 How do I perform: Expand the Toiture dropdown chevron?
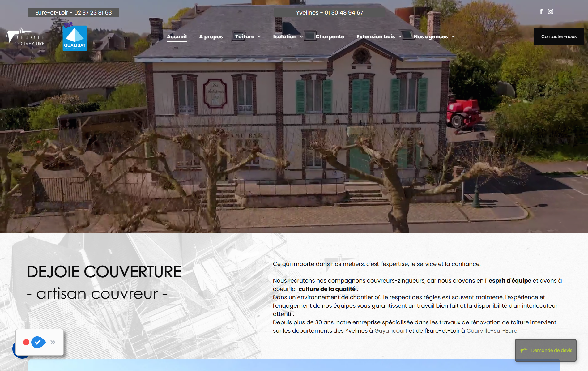point(259,37)
